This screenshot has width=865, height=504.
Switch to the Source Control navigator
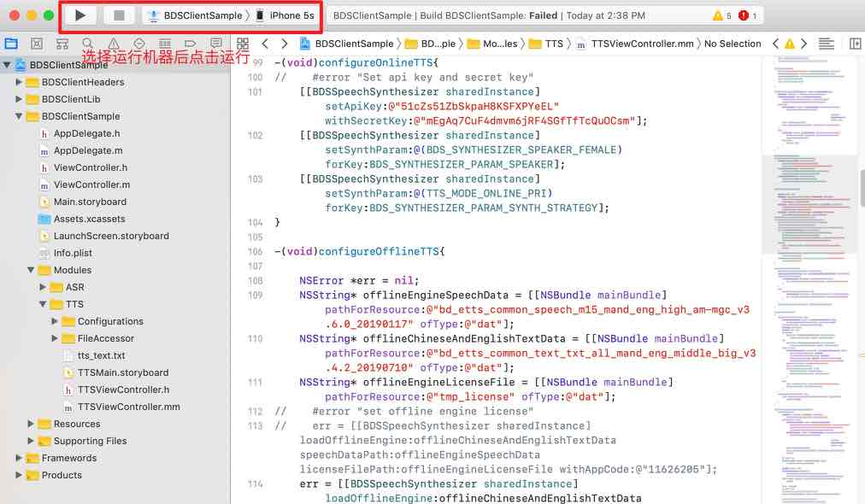(x=37, y=44)
